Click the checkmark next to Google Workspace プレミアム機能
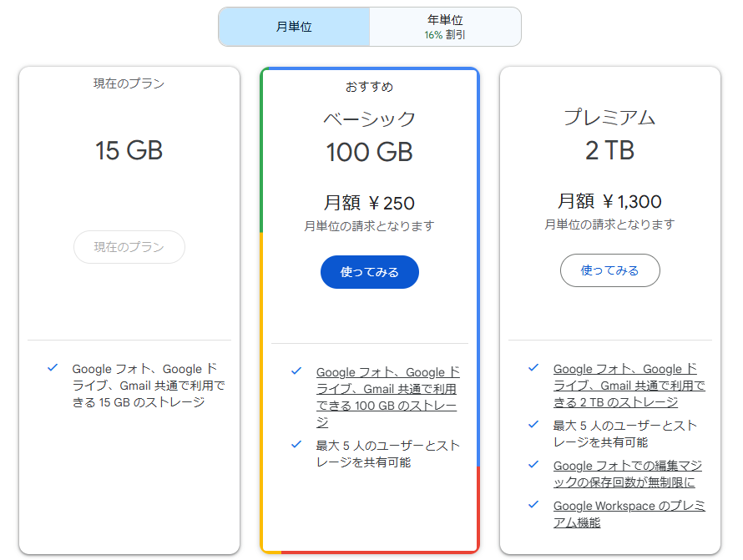This screenshot has height=560, width=743. pyautogui.click(x=534, y=506)
